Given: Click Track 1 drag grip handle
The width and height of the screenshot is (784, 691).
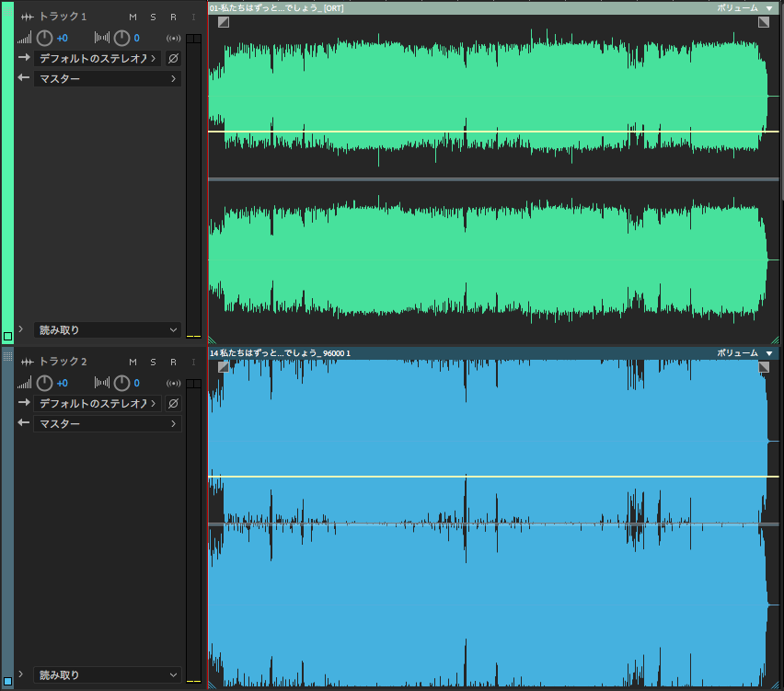Looking at the screenshot, I should point(7,10).
